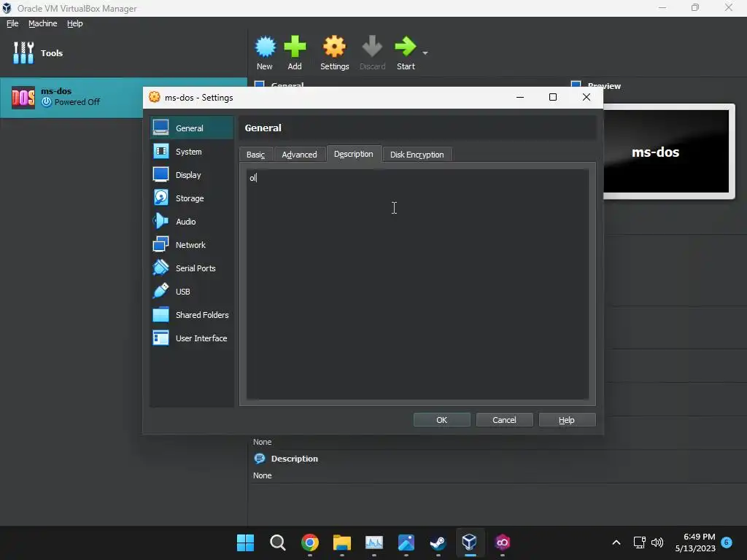Select the Description tab
Image resolution: width=747 pixels, height=560 pixels.
tap(354, 154)
